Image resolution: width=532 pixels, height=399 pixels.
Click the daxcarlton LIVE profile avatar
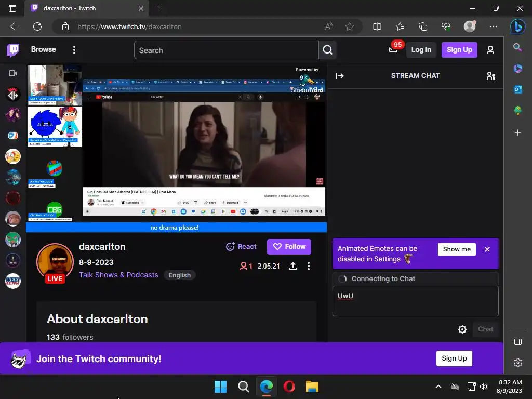[x=55, y=262]
